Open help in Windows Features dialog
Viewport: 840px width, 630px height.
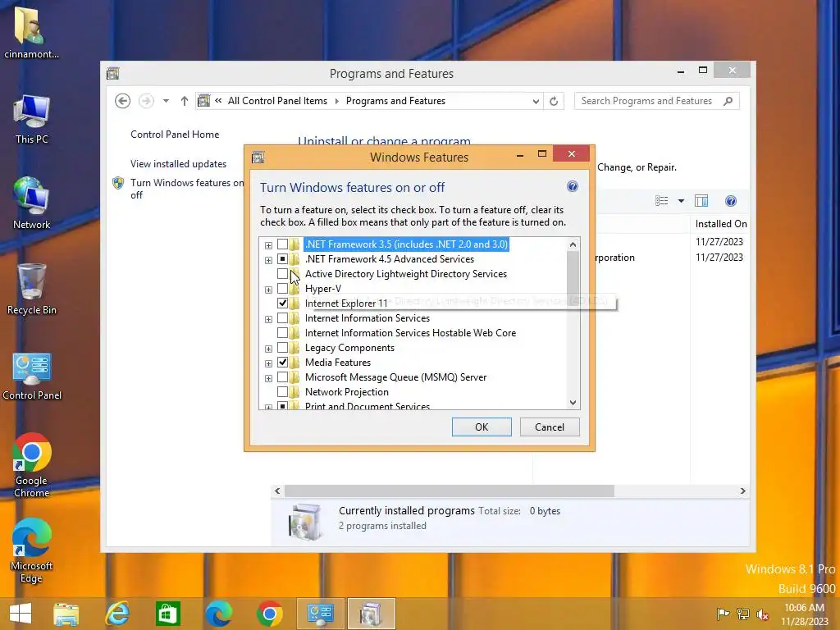(572, 186)
